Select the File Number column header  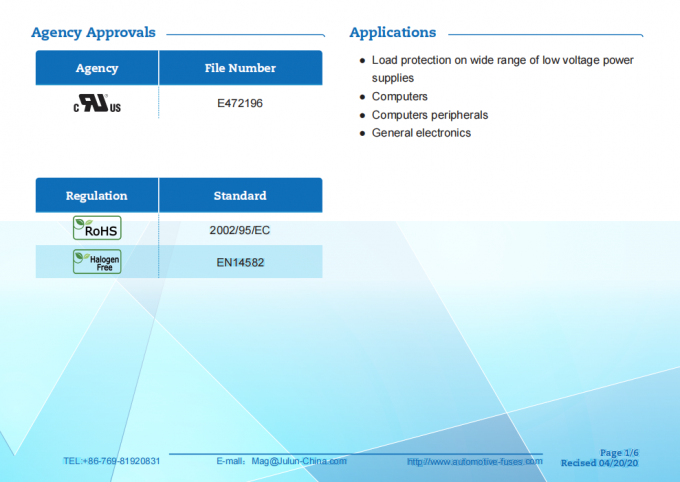(x=240, y=68)
